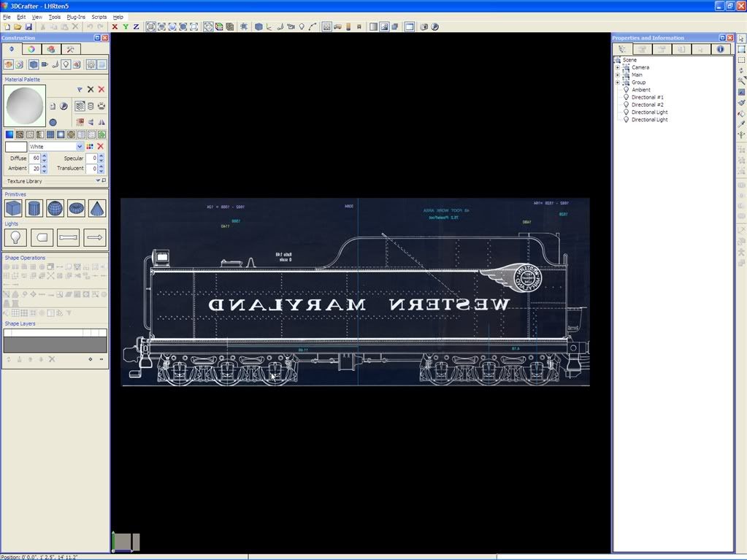This screenshot has width=747, height=560.
Task: Click the material preview sphere
Action: 25,106
